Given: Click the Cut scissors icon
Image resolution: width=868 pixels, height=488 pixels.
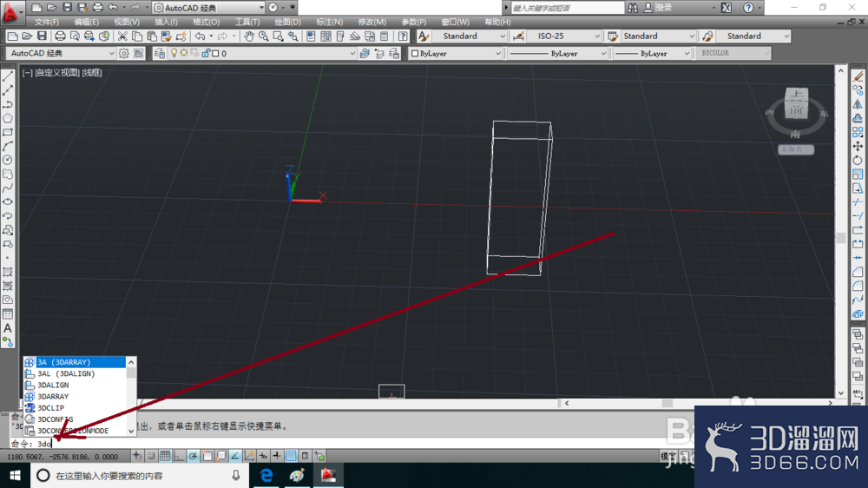Looking at the screenshot, I should coord(122,36).
